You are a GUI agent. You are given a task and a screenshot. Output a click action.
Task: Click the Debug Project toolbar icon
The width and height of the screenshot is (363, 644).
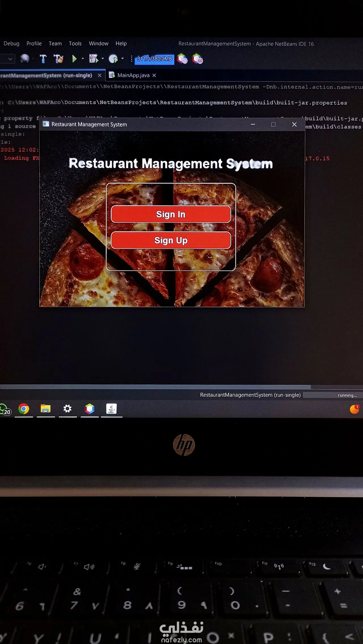(x=93, y=59)
